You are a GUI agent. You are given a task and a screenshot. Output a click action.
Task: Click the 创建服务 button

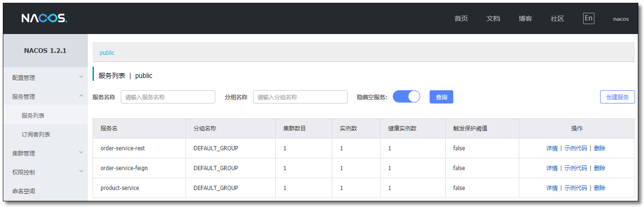click(618, 97)
